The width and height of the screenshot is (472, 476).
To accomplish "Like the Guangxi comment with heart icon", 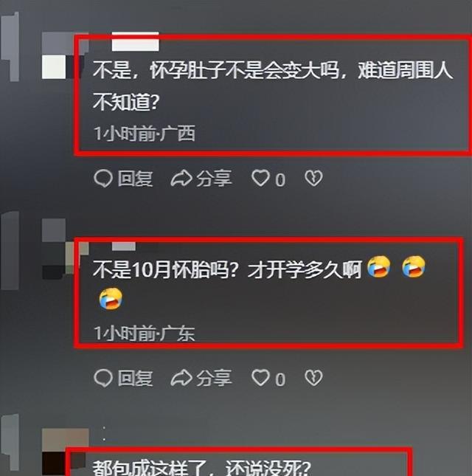I will pos(260,178).
